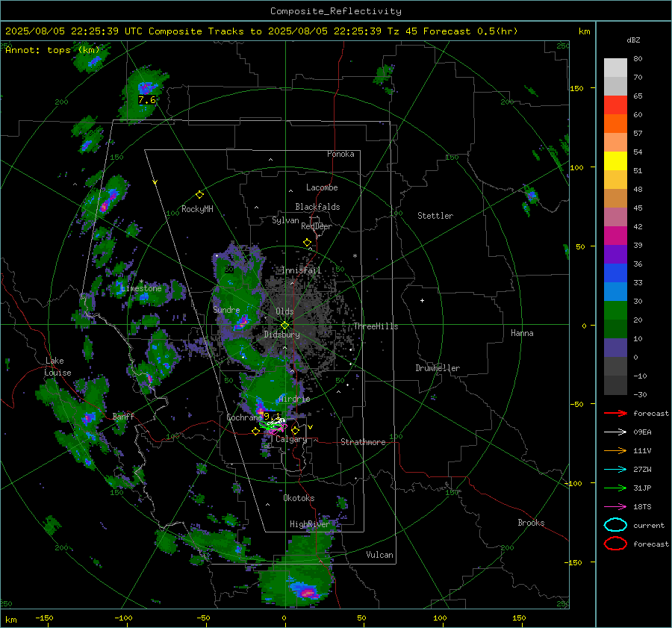The height and width of the screenshot is (628, 672).
Task: Click the storm top label 9.1 near Cochrane
Action: (272, 416)
